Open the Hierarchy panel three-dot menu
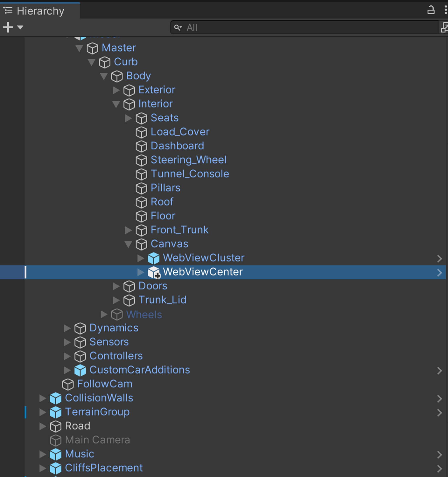448x477 pixels. (445, 10)
